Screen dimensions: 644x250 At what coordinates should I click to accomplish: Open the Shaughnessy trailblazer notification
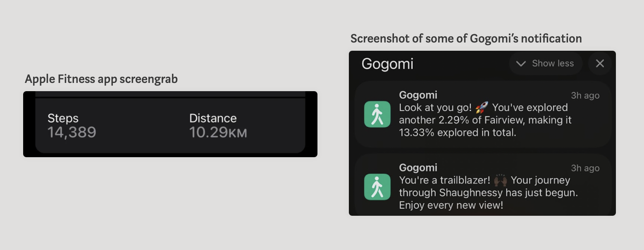tap(482, 185)
